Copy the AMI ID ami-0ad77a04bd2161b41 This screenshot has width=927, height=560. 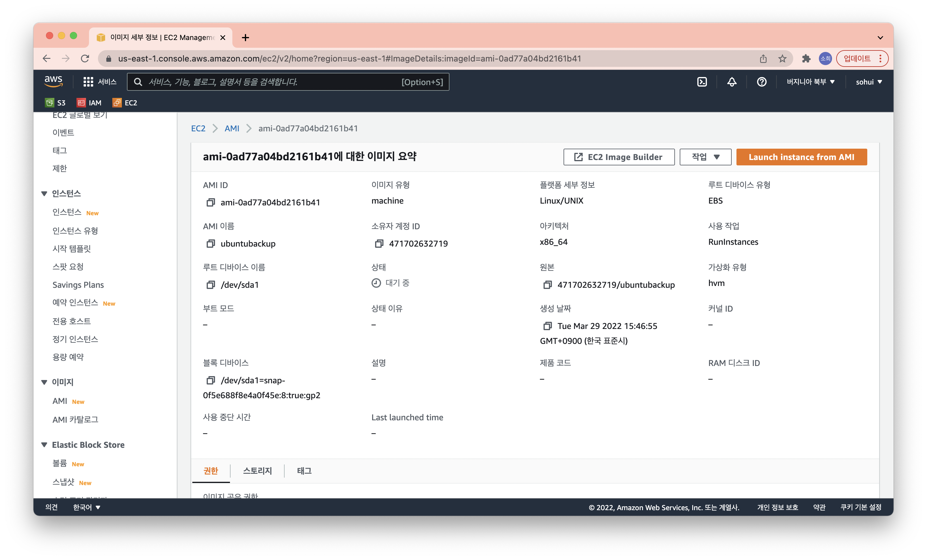(x=211, y=202)
